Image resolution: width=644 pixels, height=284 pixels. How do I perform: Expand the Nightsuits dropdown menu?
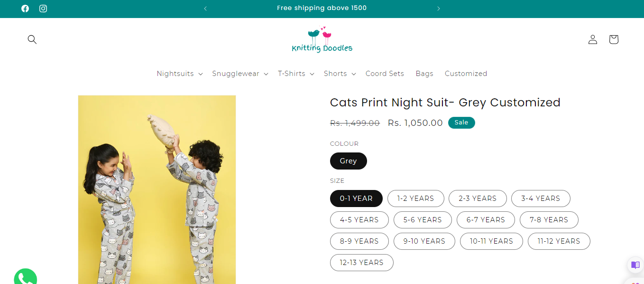point(179,74)
